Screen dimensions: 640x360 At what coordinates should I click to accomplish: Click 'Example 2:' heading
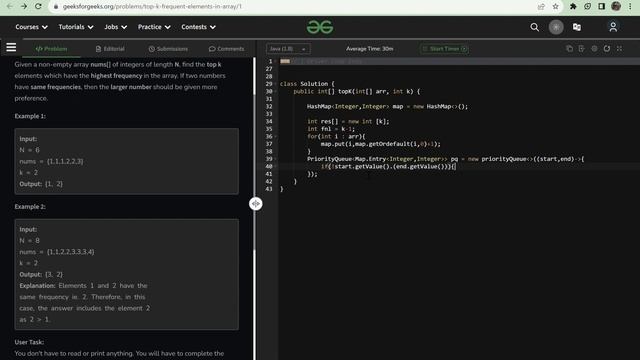[30, 207]
